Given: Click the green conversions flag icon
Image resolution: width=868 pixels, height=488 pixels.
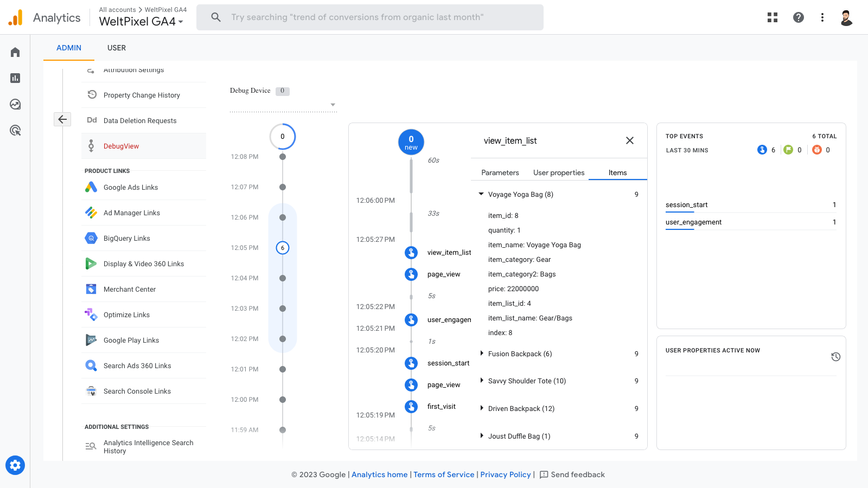Looking at the screenshot, I should [x=788, y=150].
